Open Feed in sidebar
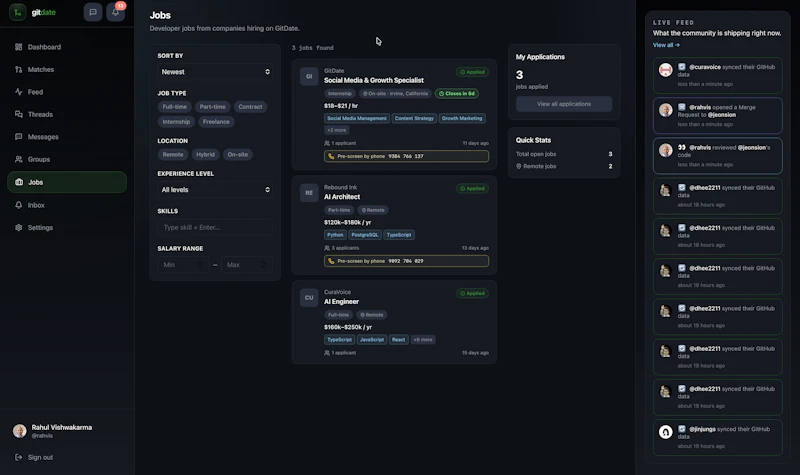800x475 pixels. (x=67, y=92)
